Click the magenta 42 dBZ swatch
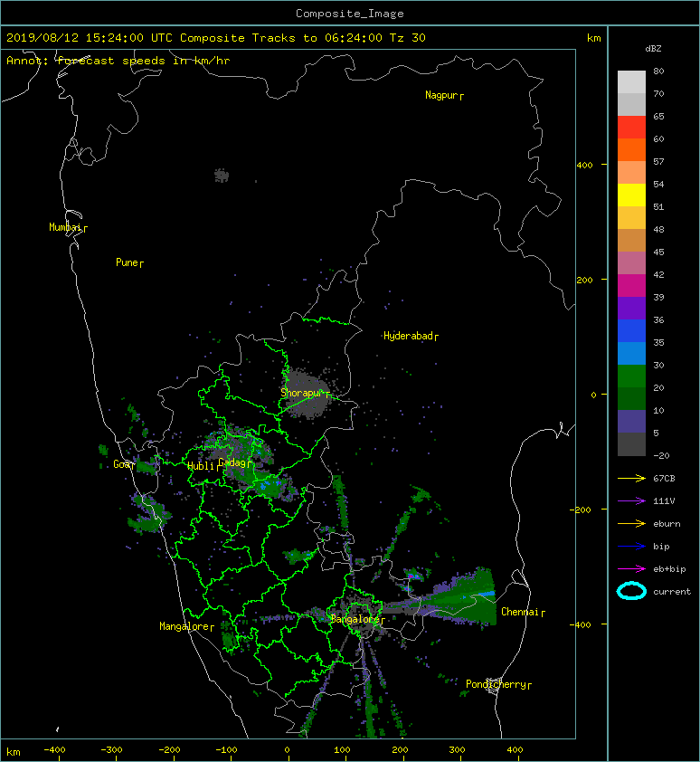Viewport: 700px width, 762px height. (x=631, y=286)
